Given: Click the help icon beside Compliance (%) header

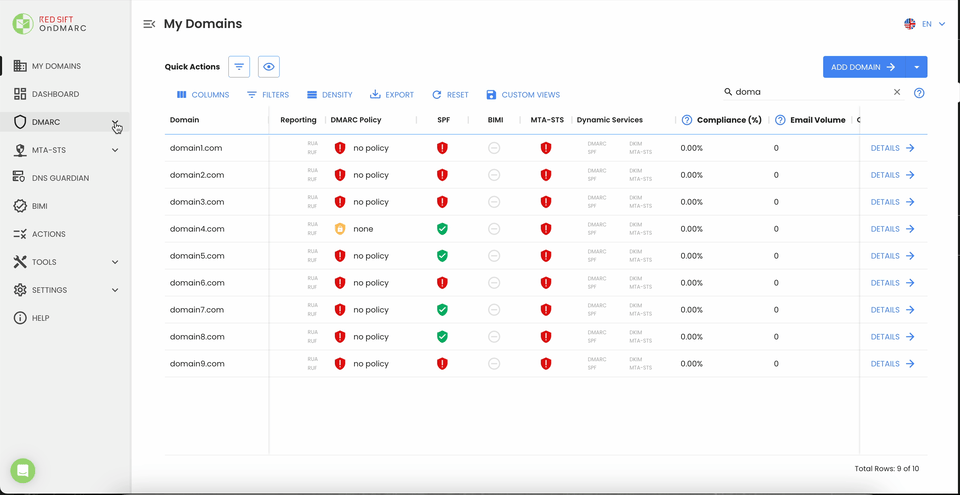Looking at the screenshot, I should [x=687, y=120].
